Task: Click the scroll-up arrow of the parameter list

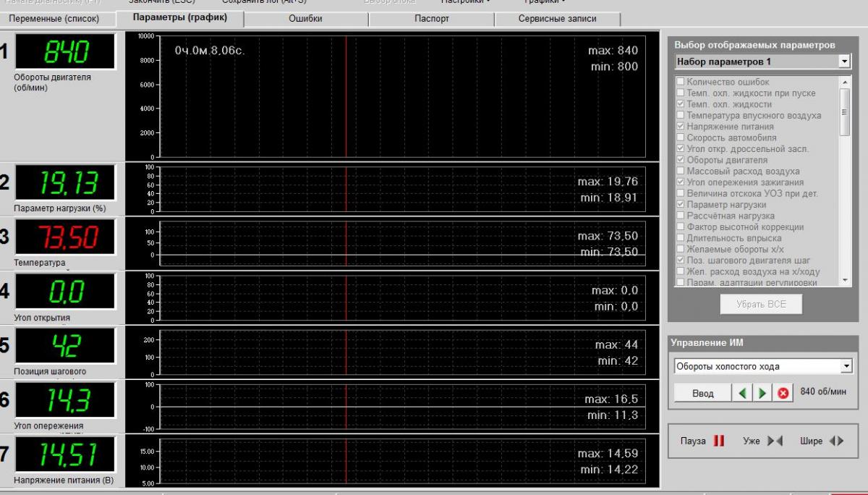Action: point(845,82)
